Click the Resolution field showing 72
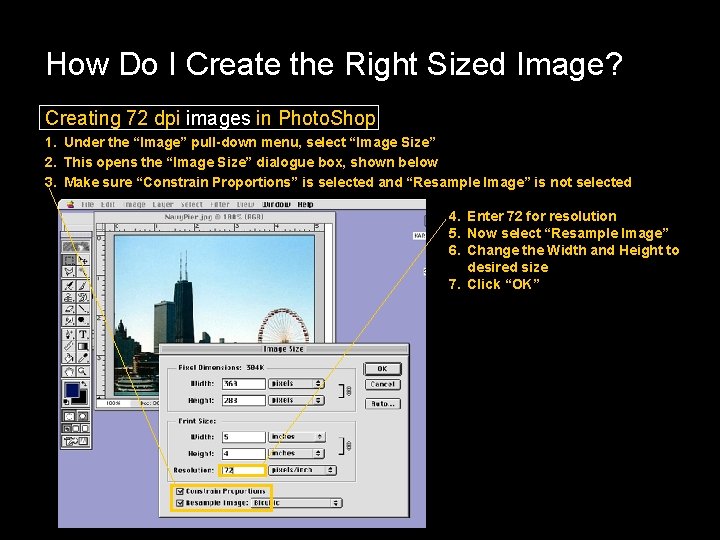Viewport: 720px width, 540px height. (x=244, y=470)
